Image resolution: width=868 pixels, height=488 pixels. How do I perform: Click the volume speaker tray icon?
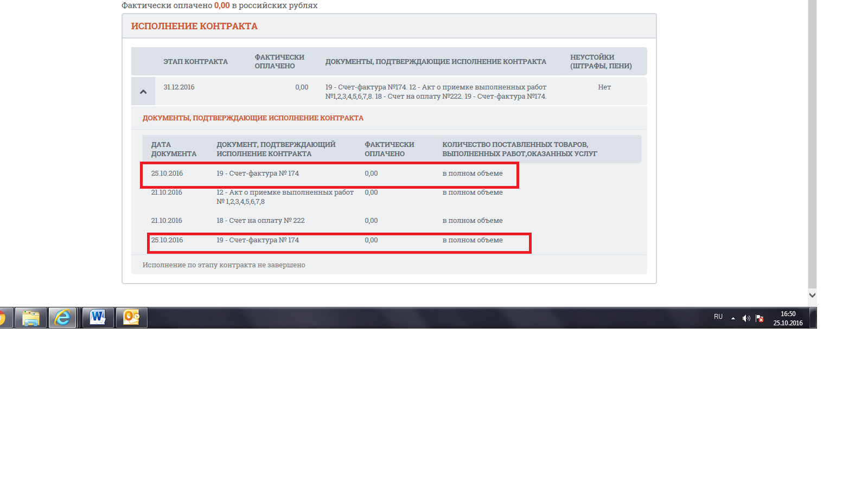(x=746, y=318)
